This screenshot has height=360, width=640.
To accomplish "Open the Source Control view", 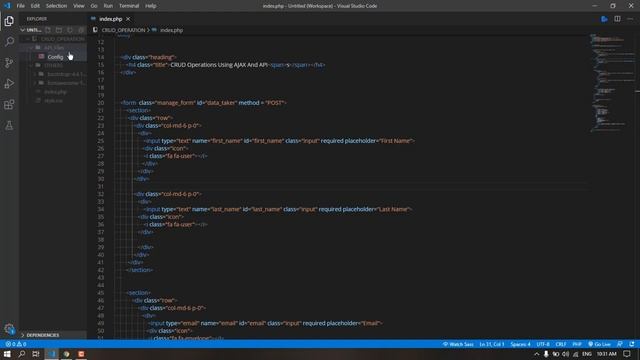I will coord(9,62).
